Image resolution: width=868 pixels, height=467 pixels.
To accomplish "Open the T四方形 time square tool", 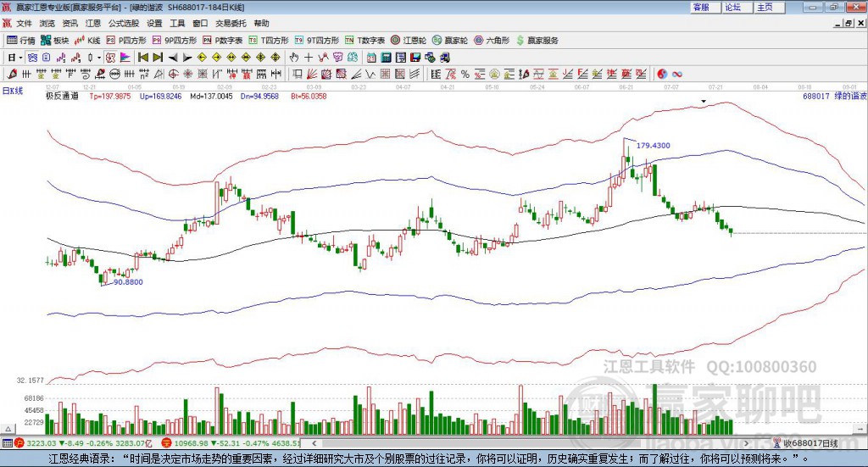I will coord(269,41).
